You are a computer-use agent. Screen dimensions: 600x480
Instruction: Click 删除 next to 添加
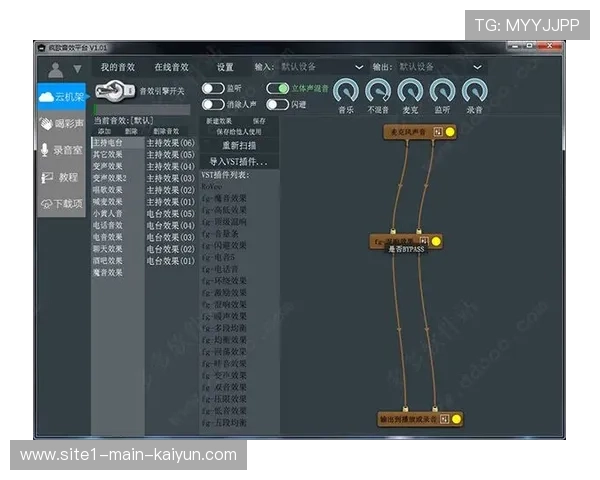(x=131, y=131)
